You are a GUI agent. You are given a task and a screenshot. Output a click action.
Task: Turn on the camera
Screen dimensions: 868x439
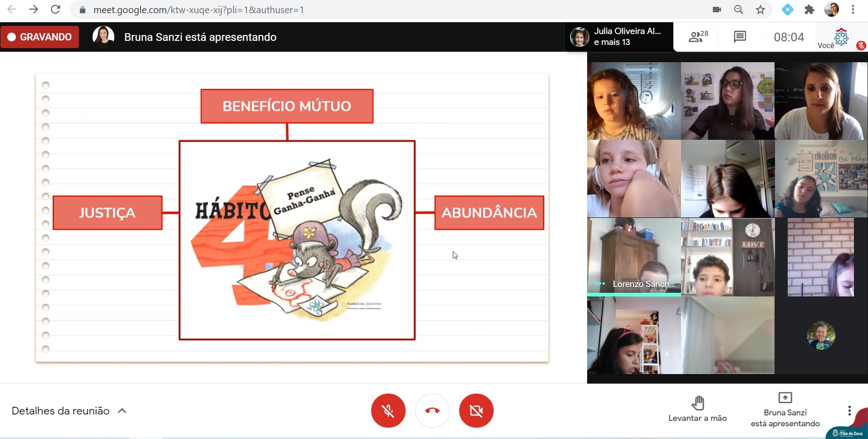476,410
